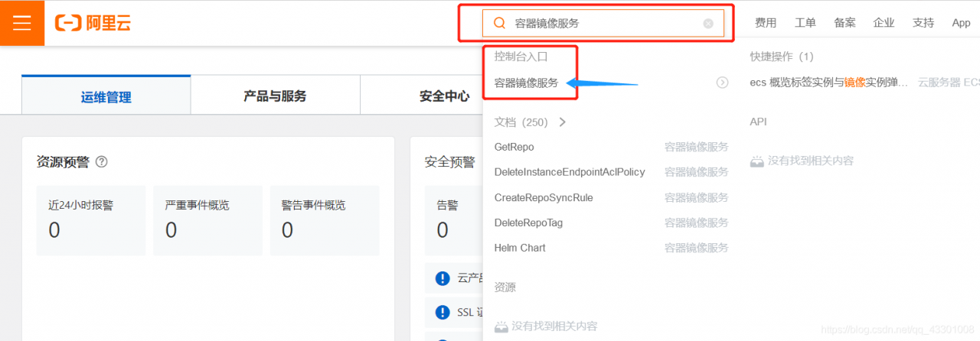Open the 近24小时报警 card

[x=90, y=219]
